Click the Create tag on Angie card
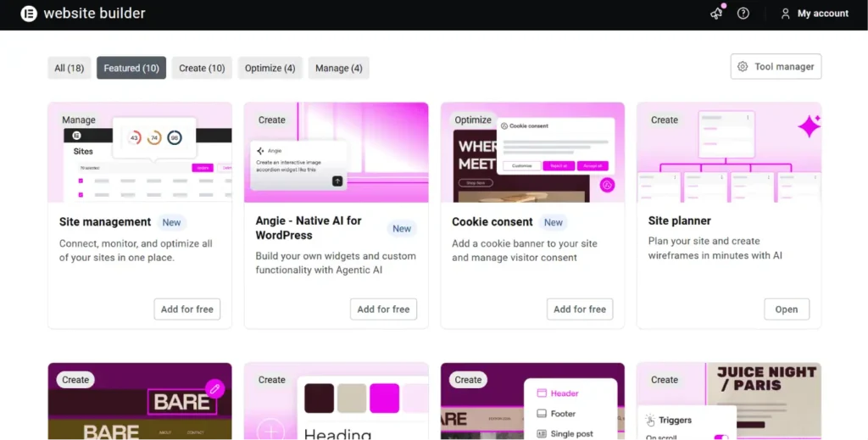868x440 pixels. pos(272,120)
